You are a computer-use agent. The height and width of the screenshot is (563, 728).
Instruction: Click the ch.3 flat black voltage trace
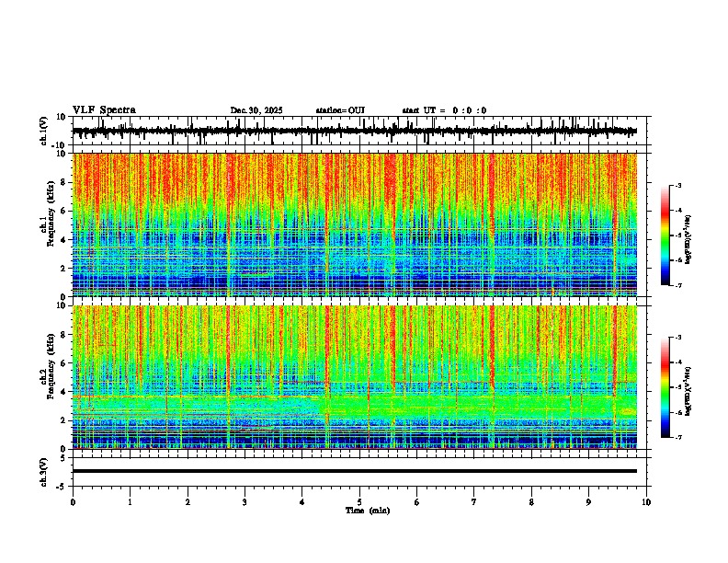pyautogui.click(x=355, y=471)
